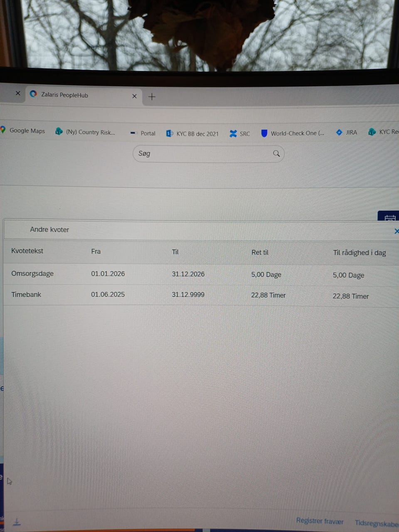399x532 pixels.
Task: Click the Ret til column header
Action: click(260, 252)
